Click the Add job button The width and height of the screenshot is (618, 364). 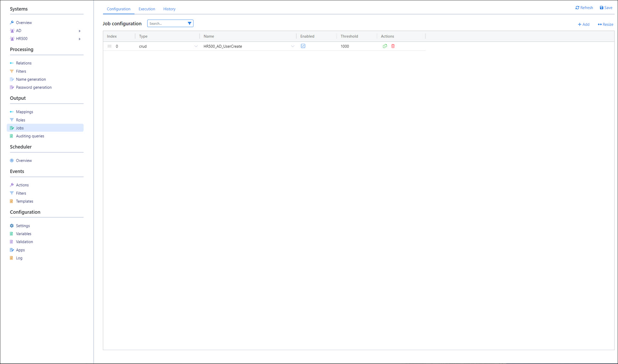[584, 24]
